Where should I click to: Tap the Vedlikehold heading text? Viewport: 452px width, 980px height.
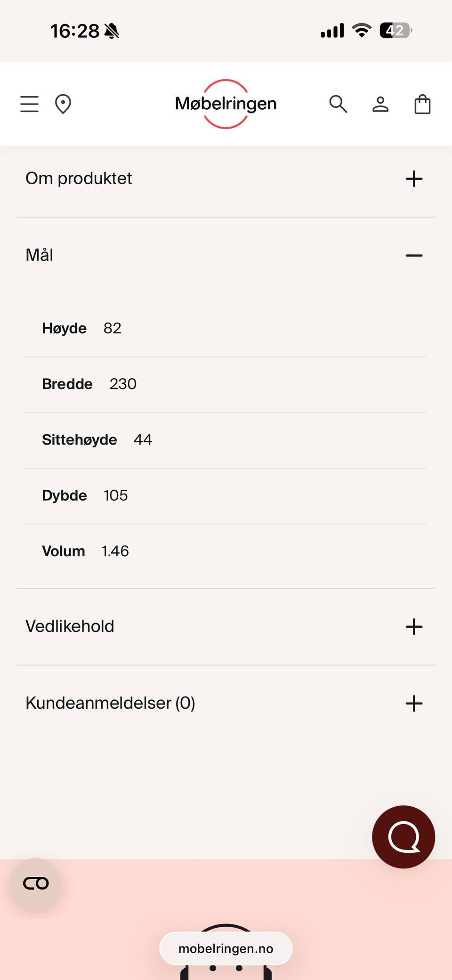pyautogui.click(x=70, y=626)
